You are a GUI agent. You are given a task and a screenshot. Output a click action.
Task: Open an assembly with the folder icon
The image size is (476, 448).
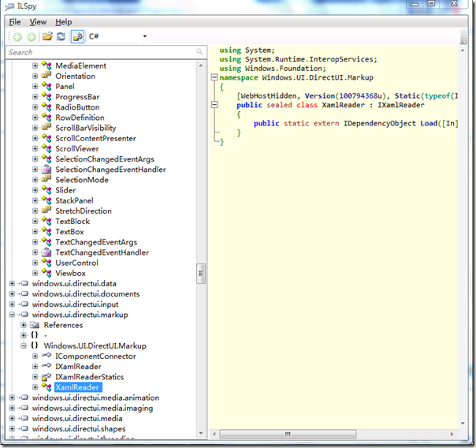pyautogui.click(x=47, y=36)
